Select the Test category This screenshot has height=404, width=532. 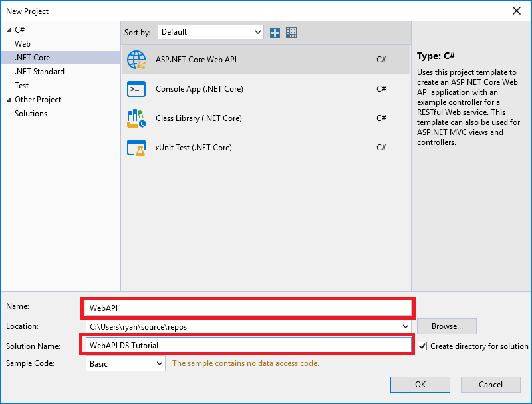pyautogui.click(x=22, y=86)
